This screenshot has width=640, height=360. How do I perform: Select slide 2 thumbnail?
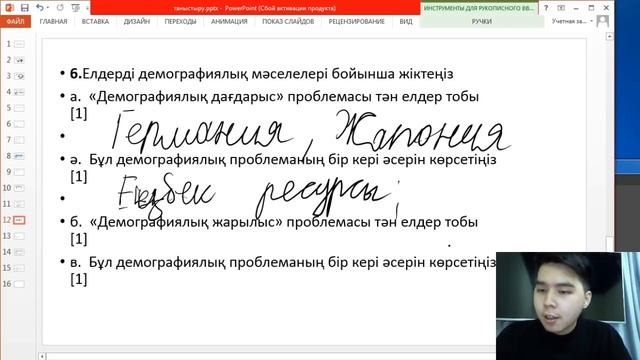(x=19, y=60)
